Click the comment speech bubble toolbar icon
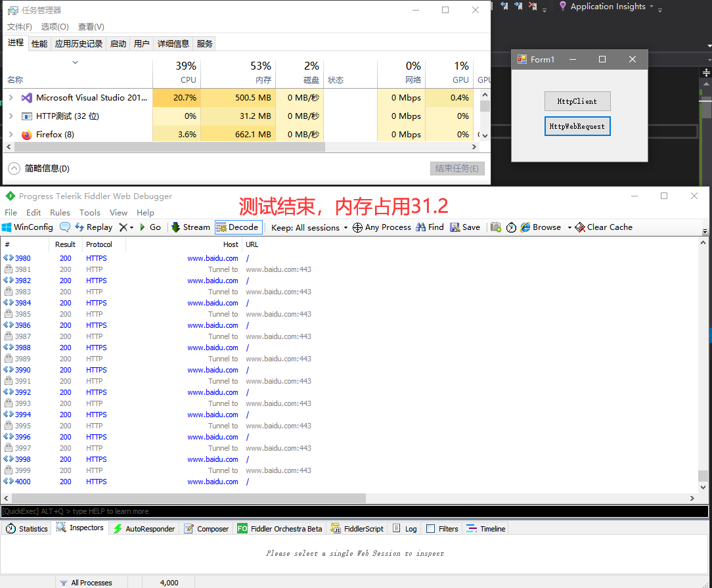Image resolution: width=712 pixels, height=588 pixels. (x=65, y=227)
